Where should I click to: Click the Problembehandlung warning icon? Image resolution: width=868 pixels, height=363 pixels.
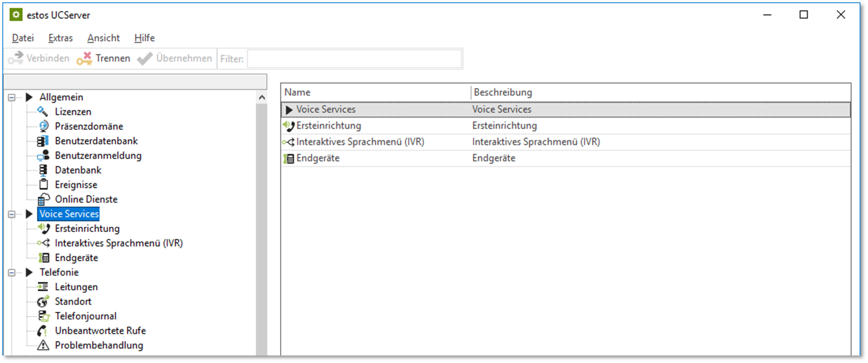click(43, 346)
